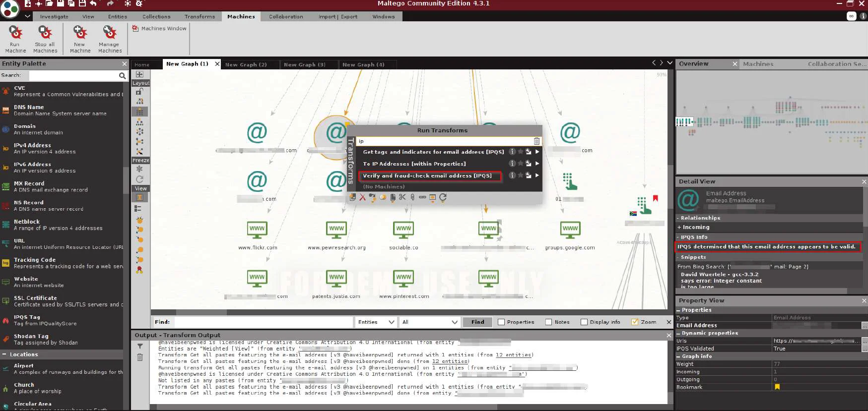This screenshot has height=411, width=868.
Task: Uncheck the Zoom checkbox in Find bar
Action: (x=634, y=322)
